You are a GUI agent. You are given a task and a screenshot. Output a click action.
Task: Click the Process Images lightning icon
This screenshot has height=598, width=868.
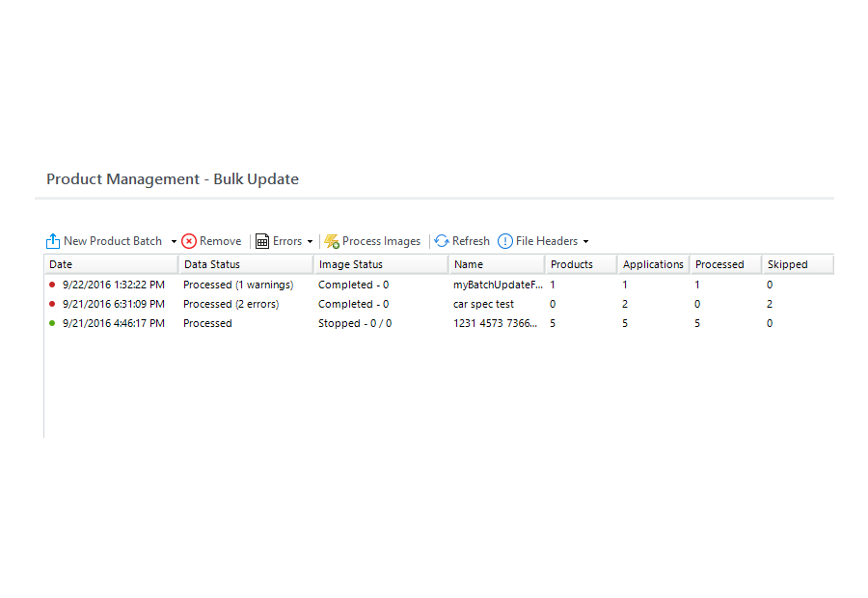[x=332, y=241]
